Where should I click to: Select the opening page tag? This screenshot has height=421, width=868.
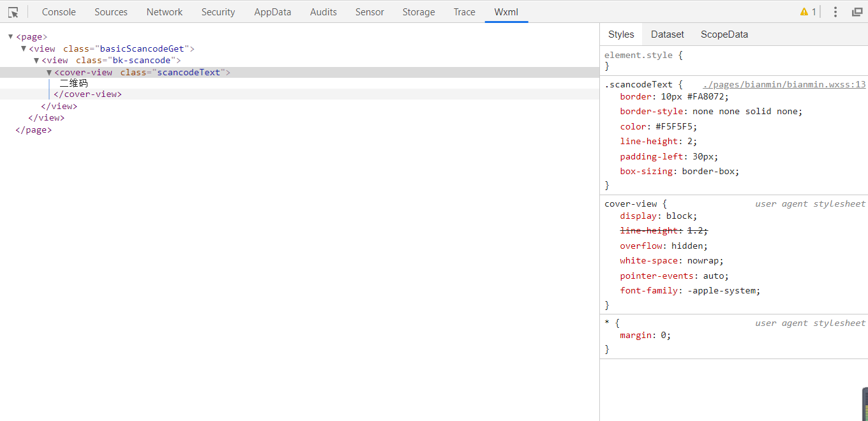(x=32, y=37)
